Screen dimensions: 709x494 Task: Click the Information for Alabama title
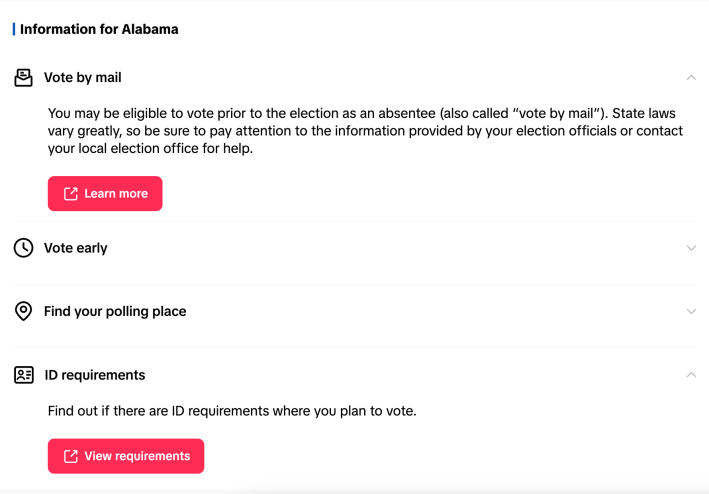point(99,29)
